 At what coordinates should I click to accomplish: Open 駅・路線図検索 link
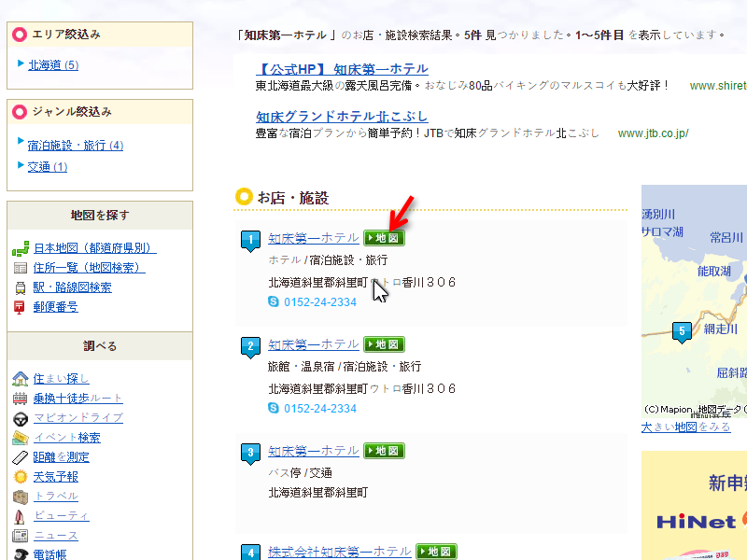pyautogui.click(x=73, y=287)
